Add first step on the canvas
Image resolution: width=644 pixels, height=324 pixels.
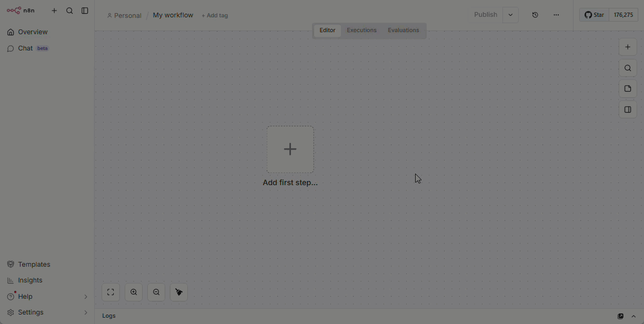coord(290,149)
